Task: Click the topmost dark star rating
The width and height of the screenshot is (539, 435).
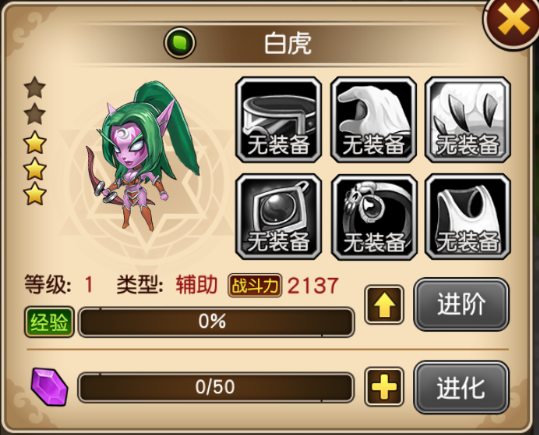Action: (x=35, y=87)
